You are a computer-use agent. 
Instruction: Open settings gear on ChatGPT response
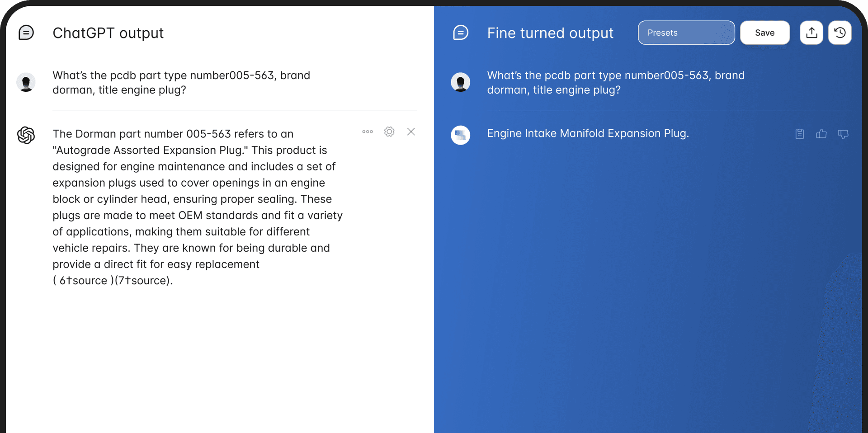(389, 132)
